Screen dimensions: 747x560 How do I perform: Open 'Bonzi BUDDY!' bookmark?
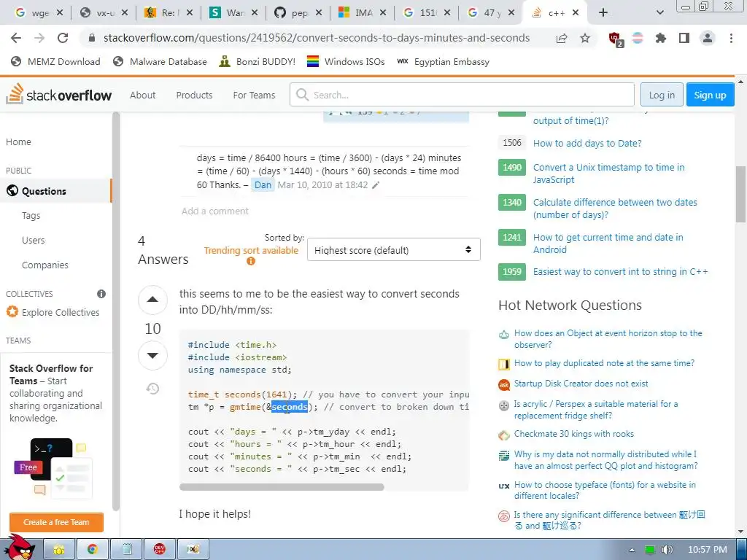tap(258, 61)
